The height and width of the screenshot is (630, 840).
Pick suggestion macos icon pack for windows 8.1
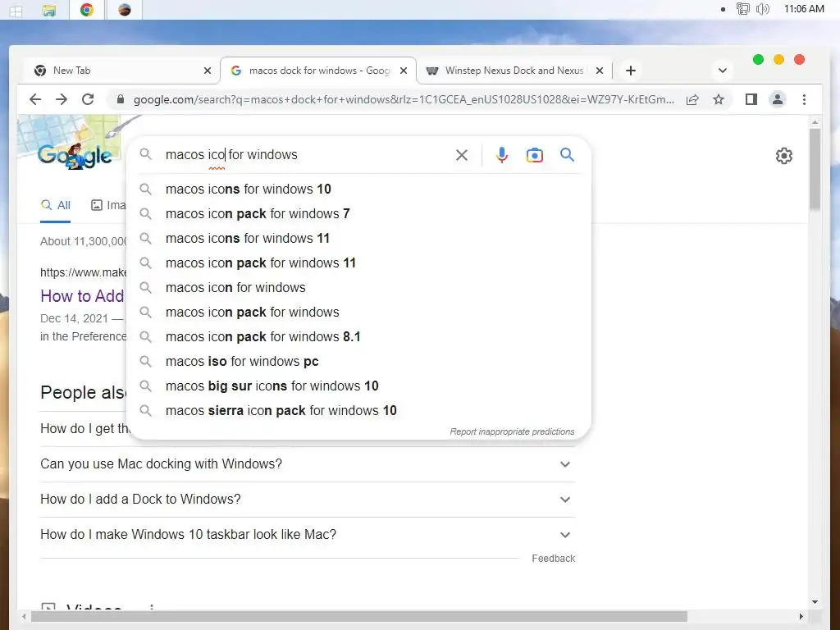click(x=359, y=337)
